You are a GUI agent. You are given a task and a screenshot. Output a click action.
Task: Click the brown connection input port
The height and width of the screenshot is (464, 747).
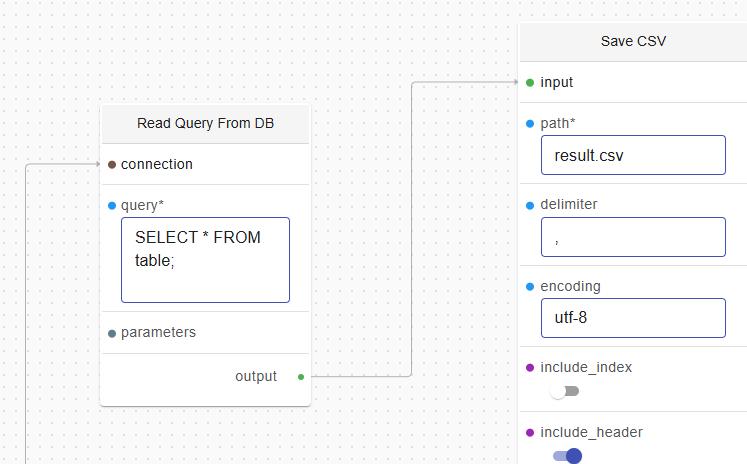(112, 164)
